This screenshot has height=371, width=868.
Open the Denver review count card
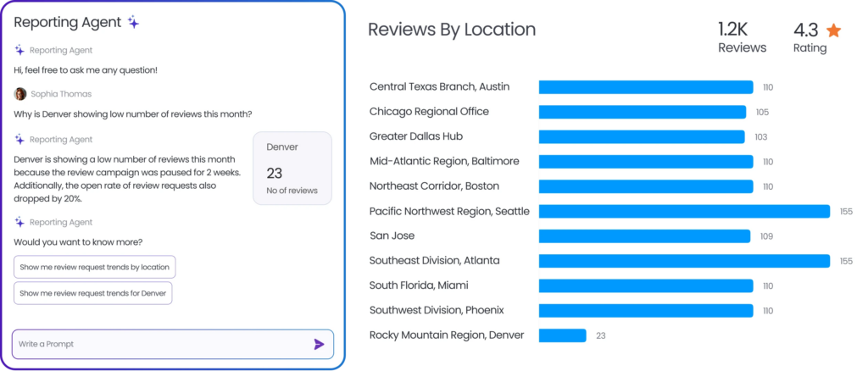pyautogui.click(x=292, y=168)
